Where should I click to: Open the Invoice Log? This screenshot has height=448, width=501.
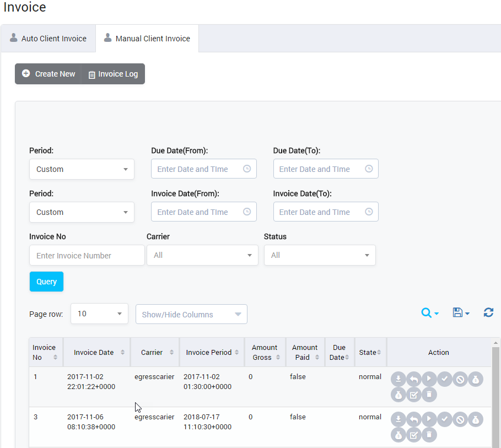pyautogui.click(x=112, y=73)
